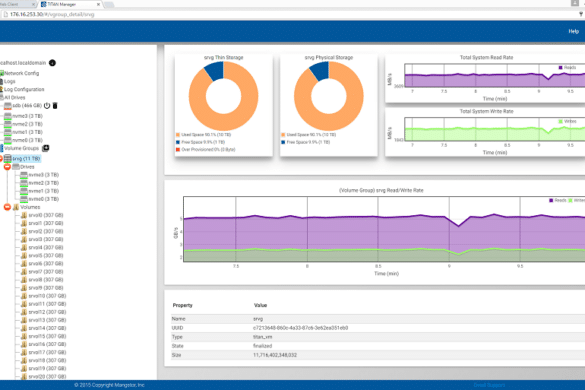
Task: Collapse the srvg volume group node
Action: tap(1, 159)
